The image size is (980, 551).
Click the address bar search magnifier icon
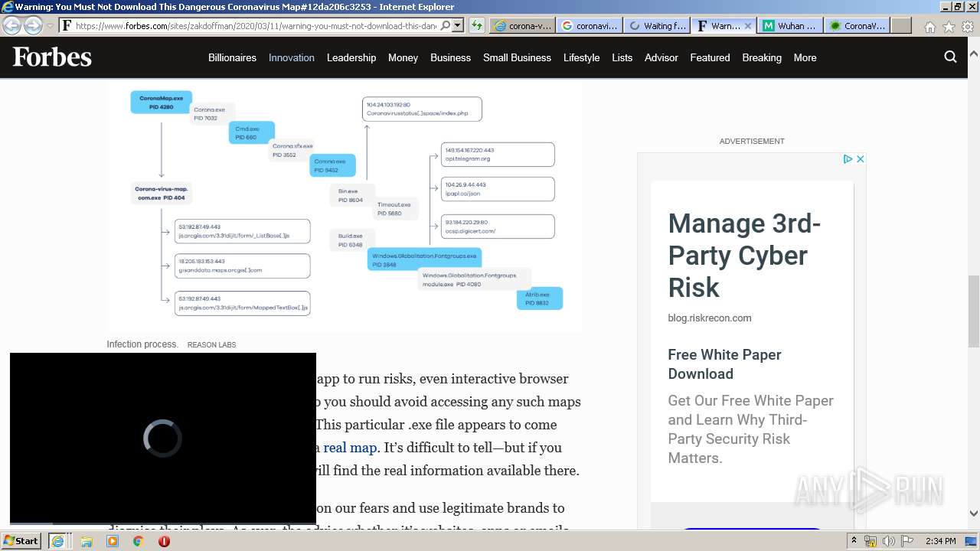point(445,25)
